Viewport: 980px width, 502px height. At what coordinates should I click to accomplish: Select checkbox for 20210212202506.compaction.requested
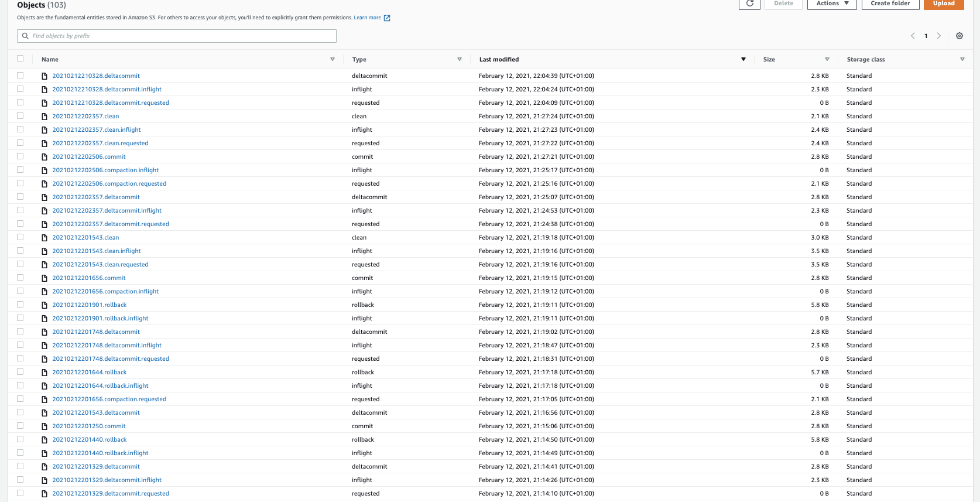20,183
